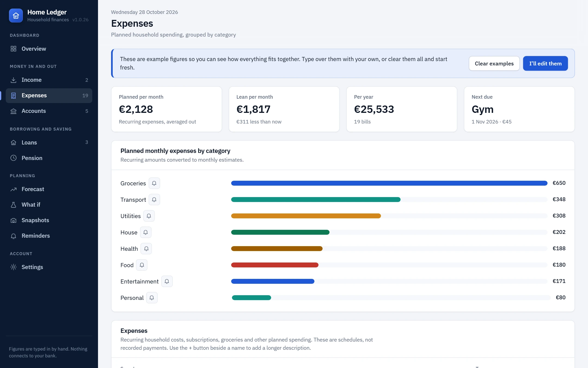588x368 pixels.
Task: Open the Snapshots page
Action: point(49,220)
